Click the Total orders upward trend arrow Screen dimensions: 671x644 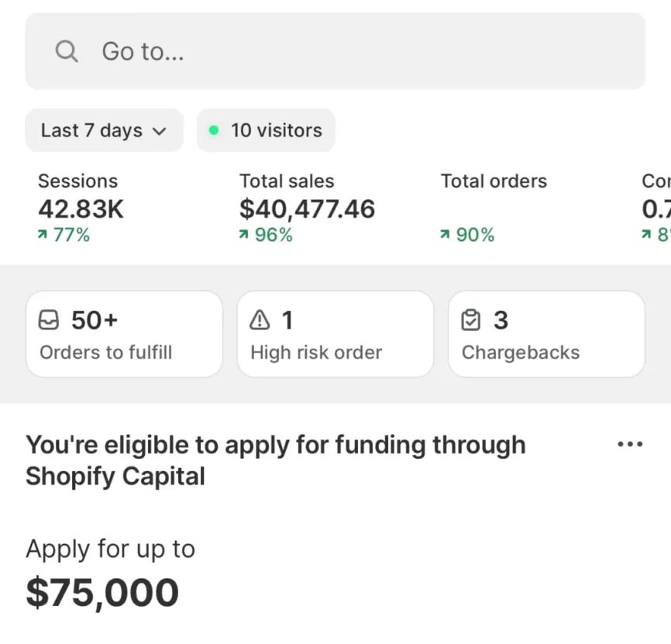click(x=445, y=235)
